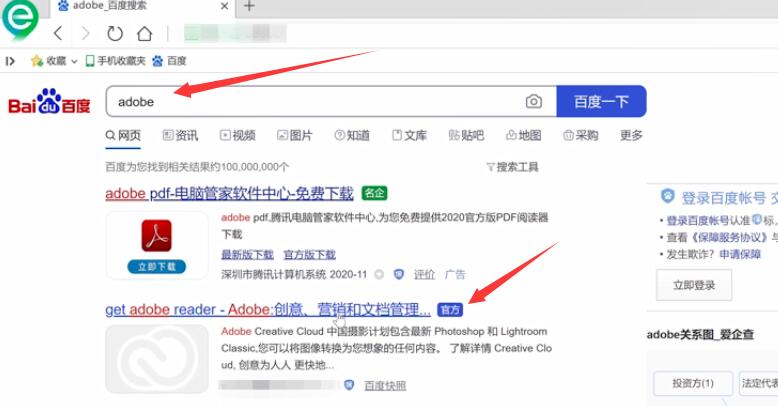Viewport: 778px width, 406px height.
Task: Select the 网页 results tab
Action: pos(124,135)
